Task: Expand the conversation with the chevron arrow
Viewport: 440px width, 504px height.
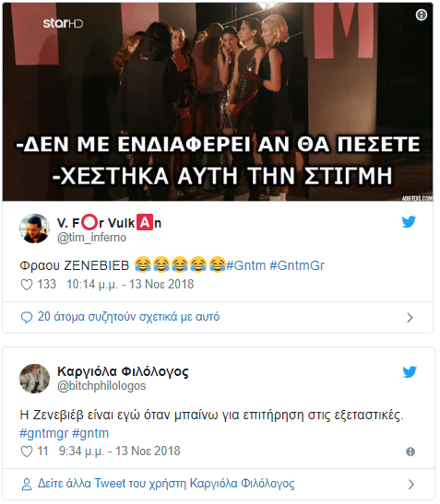Action: point(410,318)
